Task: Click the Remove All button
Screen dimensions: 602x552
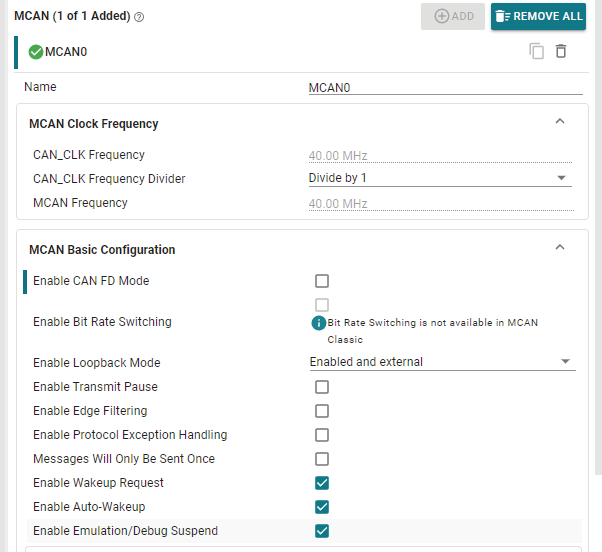Action: 538,17
